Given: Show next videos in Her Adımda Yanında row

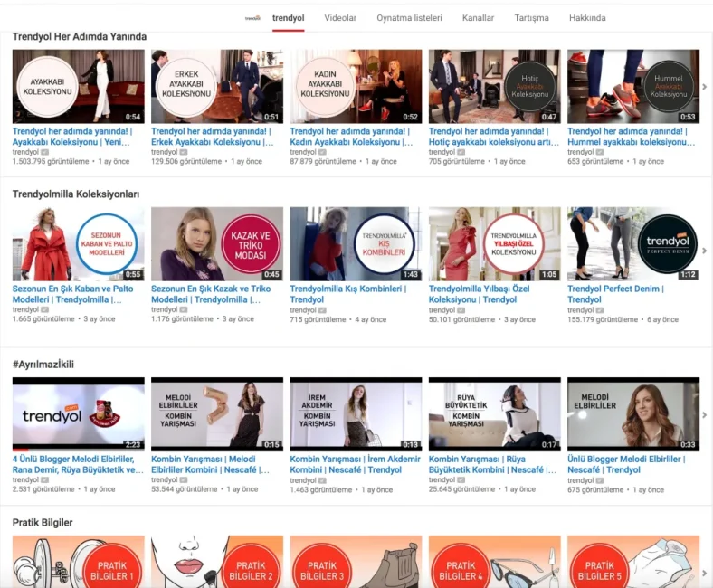Looking at the screenshot, I should pos(704,87).
